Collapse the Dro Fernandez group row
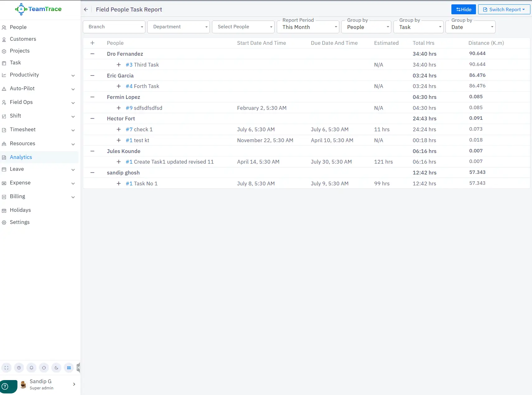The width and height of the screenshot is (532, 395). tap(92, 54)
